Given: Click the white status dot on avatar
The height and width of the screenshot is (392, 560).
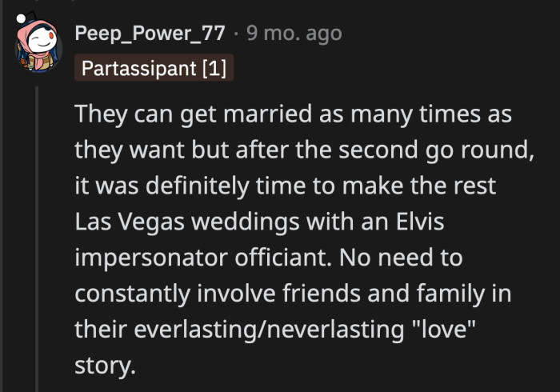Looking at the screenshot, I should [x=22, y=18].
